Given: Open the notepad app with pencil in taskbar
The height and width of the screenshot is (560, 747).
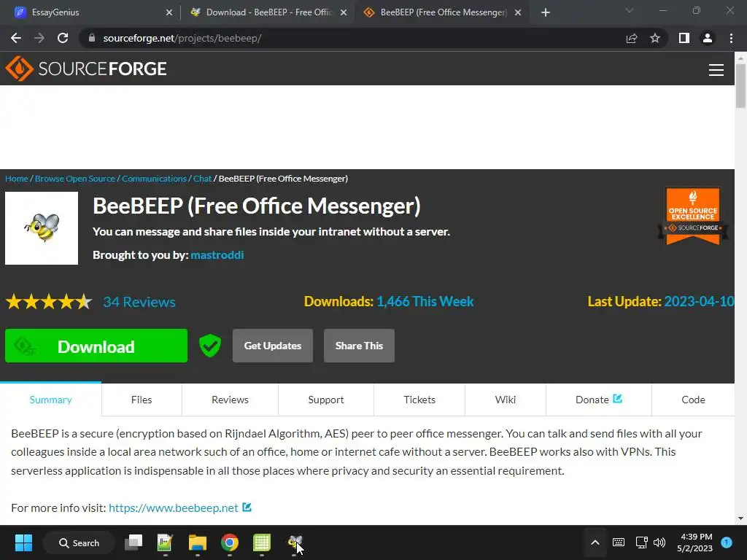Looking at the screenshot, I should pos(165,542).
